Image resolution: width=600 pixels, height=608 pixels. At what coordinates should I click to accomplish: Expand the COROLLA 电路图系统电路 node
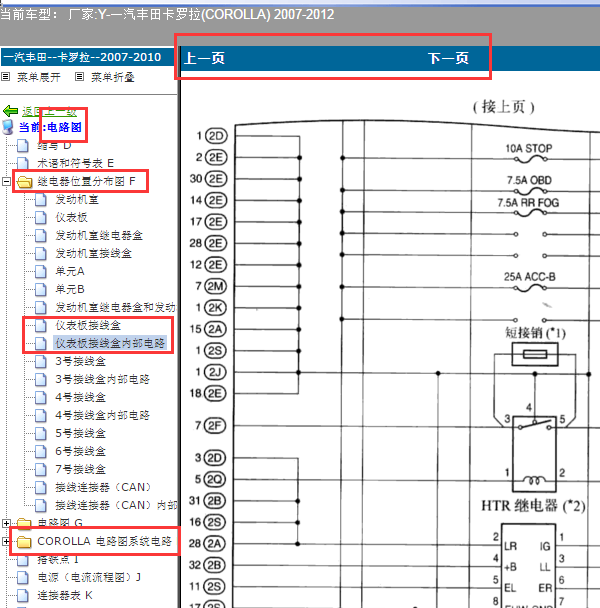coord(6,541)
